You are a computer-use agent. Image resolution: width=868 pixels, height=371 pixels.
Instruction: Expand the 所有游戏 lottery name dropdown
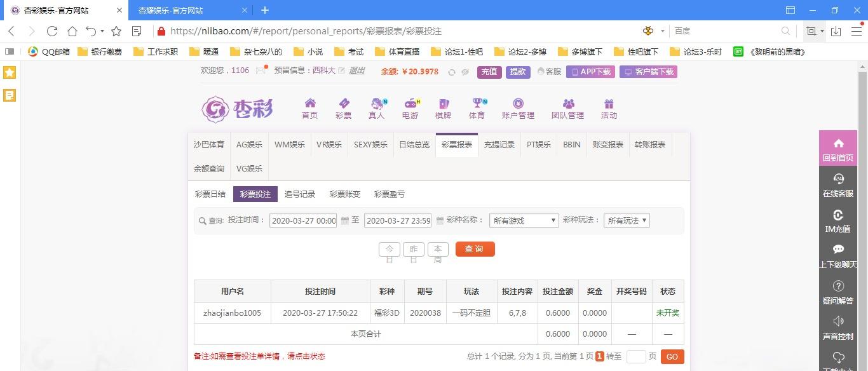click(x=524, y=220)
